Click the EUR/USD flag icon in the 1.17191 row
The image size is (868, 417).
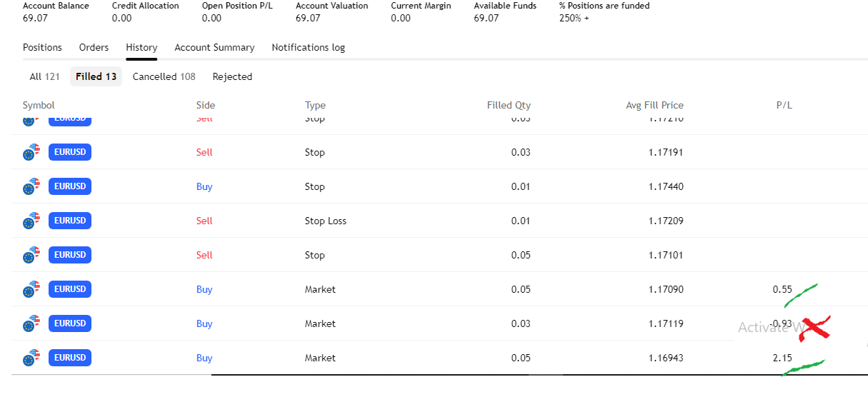point(31,152)
